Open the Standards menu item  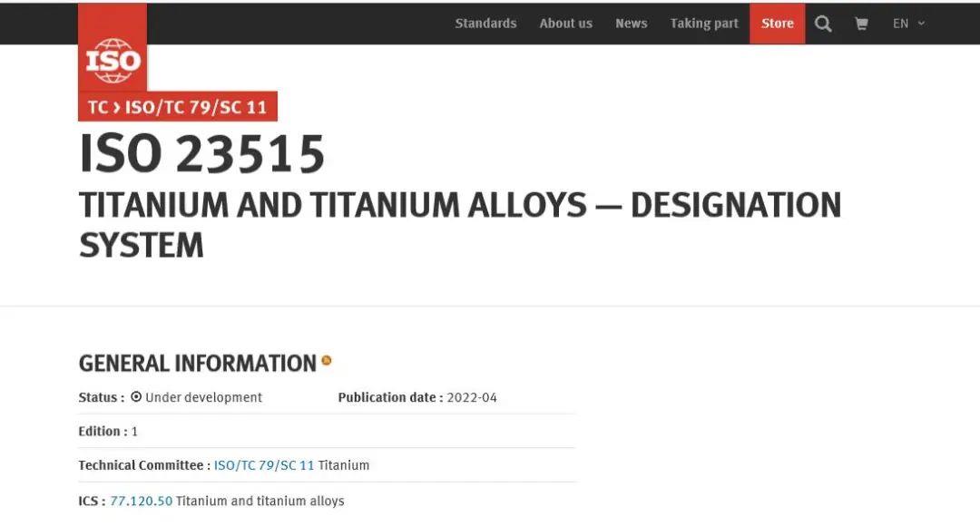click(485, 24)
